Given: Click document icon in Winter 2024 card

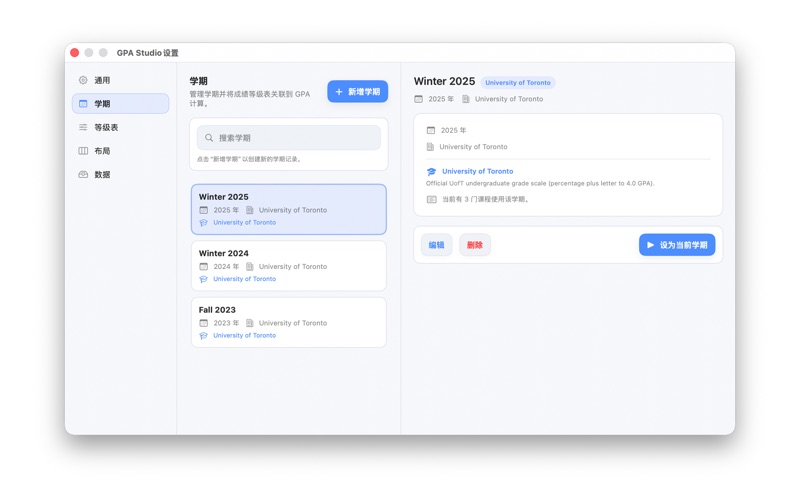Looking at the screenshot, I should [249, 266].
